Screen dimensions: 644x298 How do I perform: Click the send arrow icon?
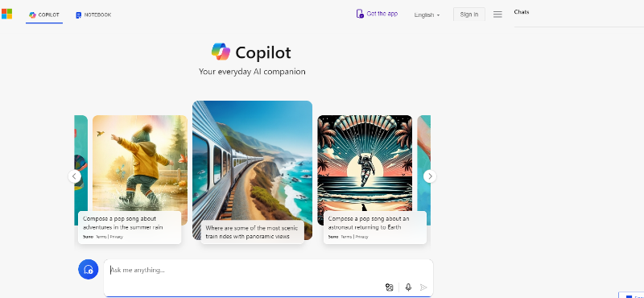(x=423, y=287)
